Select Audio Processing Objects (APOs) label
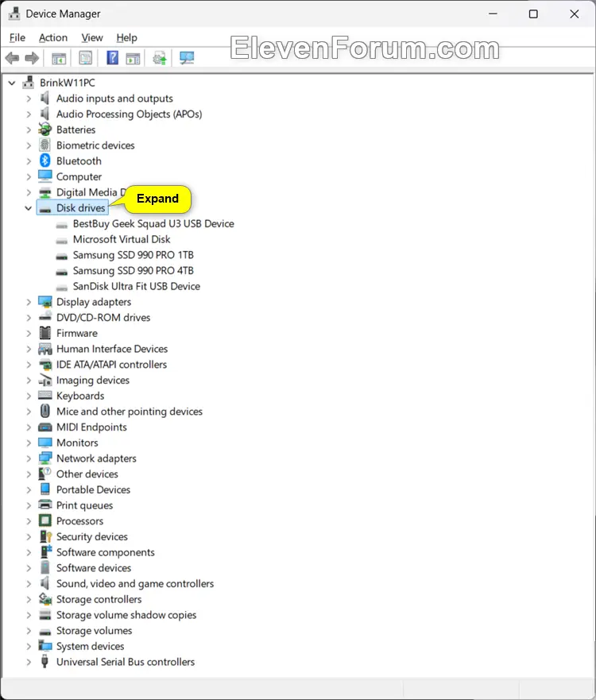Viewport: 596px width, 700px height. [129, 114]
